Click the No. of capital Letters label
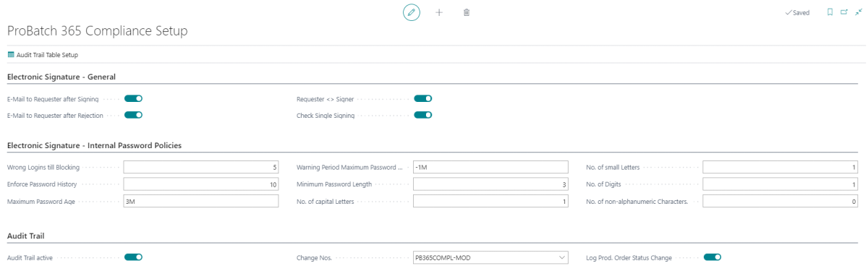Screen dimensions: 868x266 pyautogui.click(x=325, y=202)
